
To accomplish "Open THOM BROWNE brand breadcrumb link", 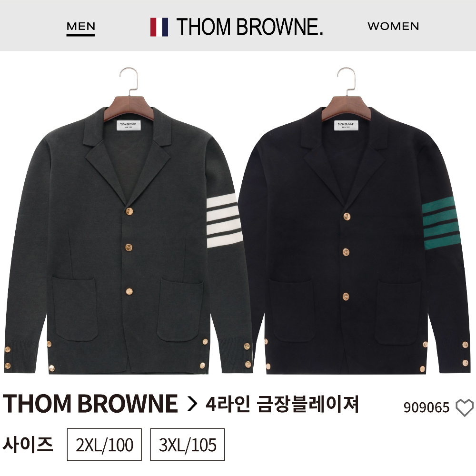I will (90, 404).
